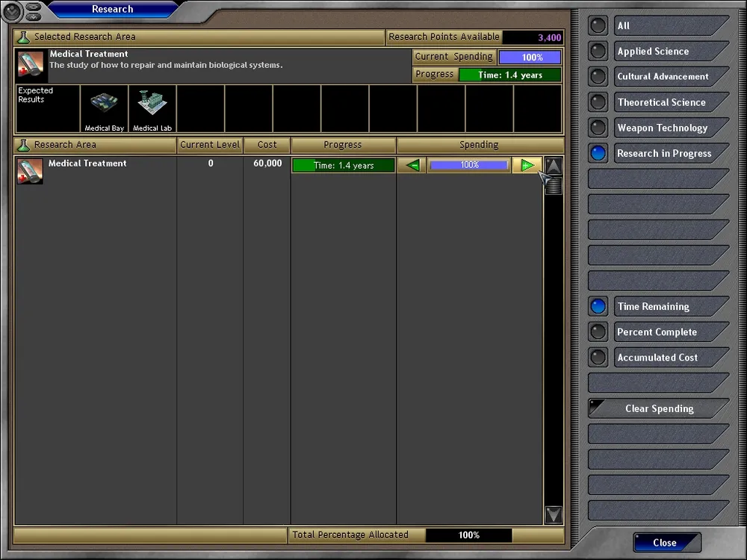The image size is (747, 560).
Task: Click the flask icon in Research Area column header
Action: pos(23,145)
